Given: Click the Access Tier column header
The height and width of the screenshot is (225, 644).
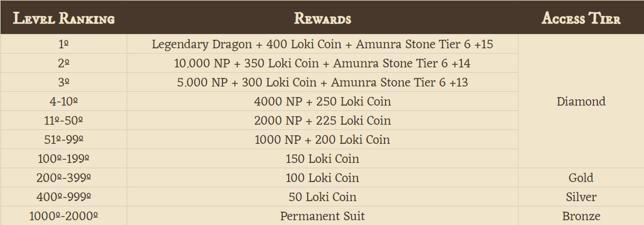Looking at the screenshot, I should (581, 19).
